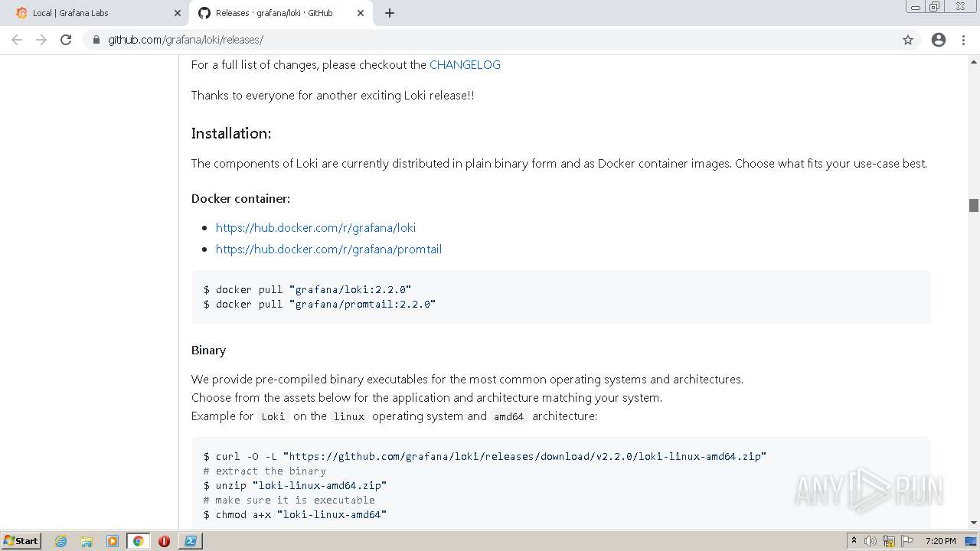Open the Windows Start menu

(21, 541)
